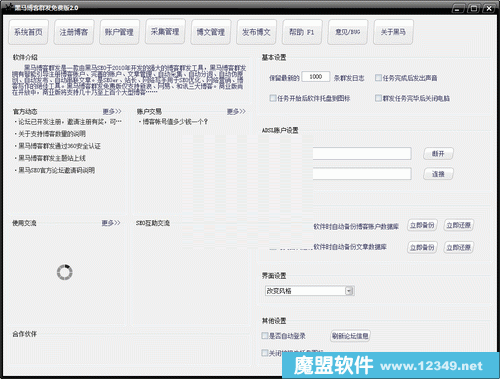
Task: Click 立即备份 for blog account database
Action: pos(422,226)
